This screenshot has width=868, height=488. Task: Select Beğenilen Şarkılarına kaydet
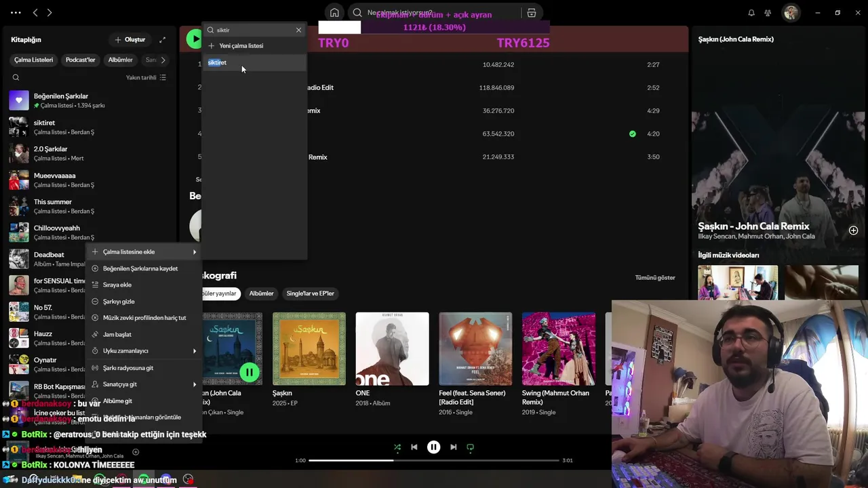point(144,268)
